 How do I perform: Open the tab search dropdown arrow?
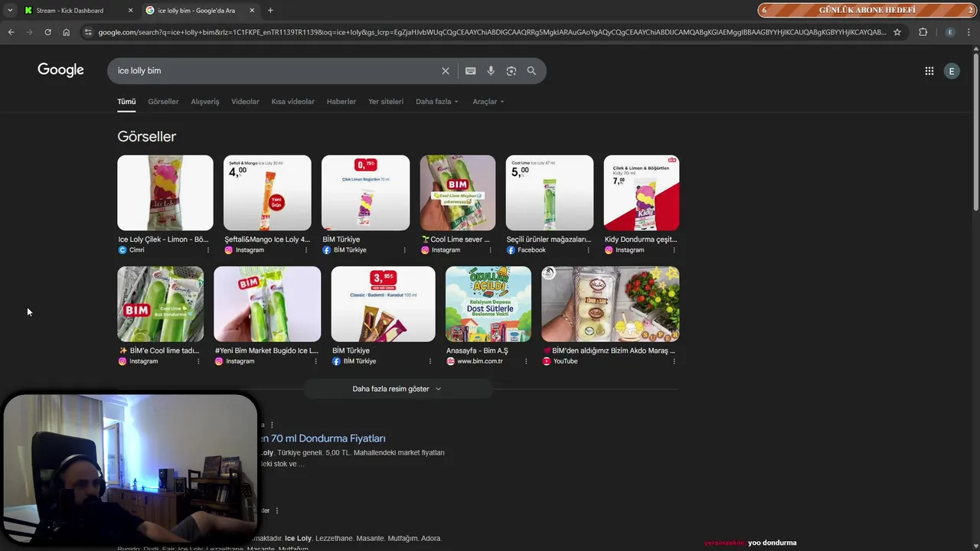pos(10,10)
